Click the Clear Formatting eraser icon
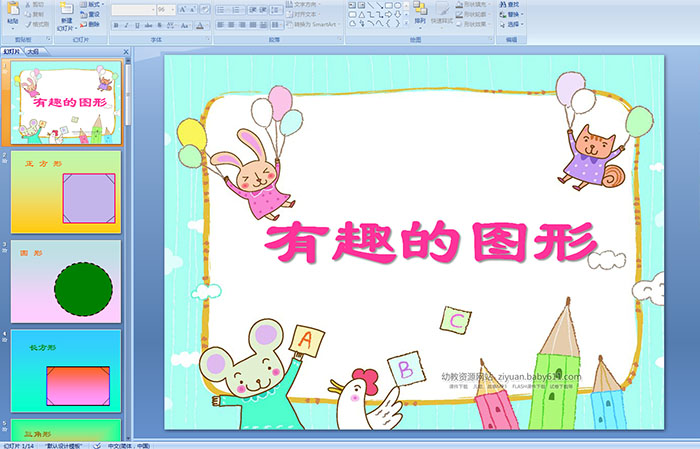Viewport: 700px width, 449px height. pyautogui.click(x=205, y=9)
